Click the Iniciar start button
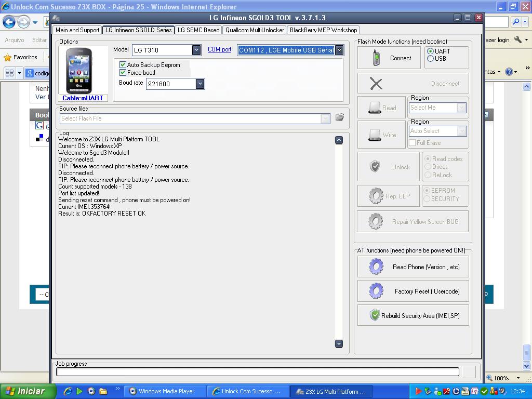This screenshot has width=532, height=399. [x=28, y=391]
